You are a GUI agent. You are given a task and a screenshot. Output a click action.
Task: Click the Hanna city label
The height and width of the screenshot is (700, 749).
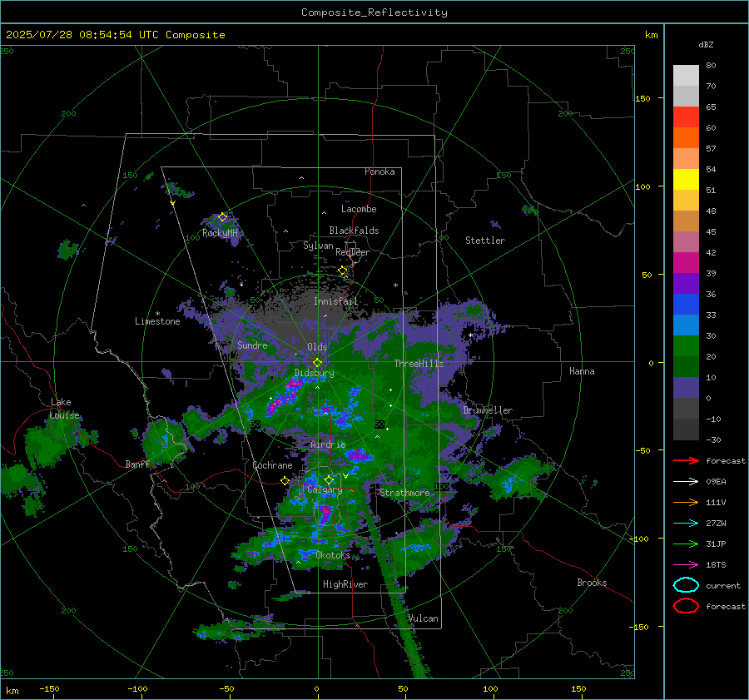pyautogui.click(x=582, y=371)
